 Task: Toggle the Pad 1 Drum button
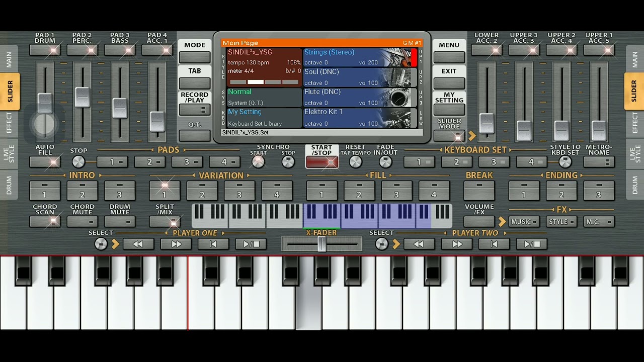tap(45, 50)
